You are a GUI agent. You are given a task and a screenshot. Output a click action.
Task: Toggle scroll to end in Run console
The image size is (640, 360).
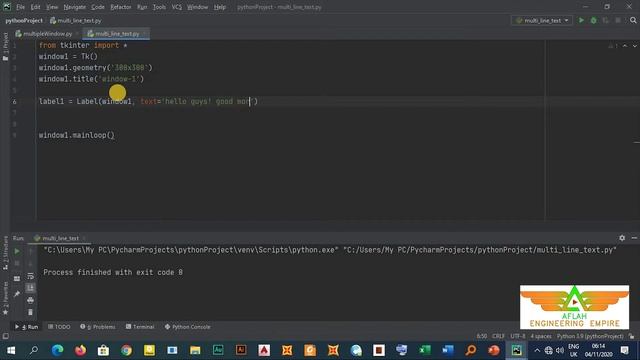(x=31, y=288)
